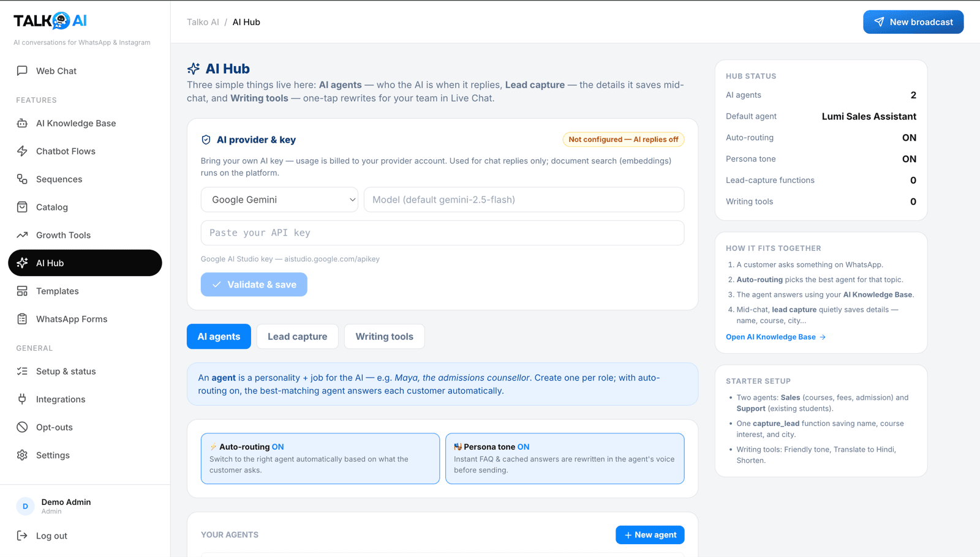Image resolution: width=980 pixels, height=557 pixels.
Task: Click the checkmark icon on Validate & save
Action: pos(216,285)
